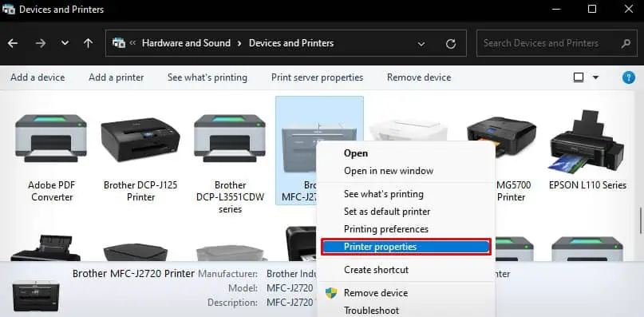The height and width of the screenshot is (317, 644).
Task: Select the Adobe PDF Converter printer icon
Action: click(x=51, y=139)
